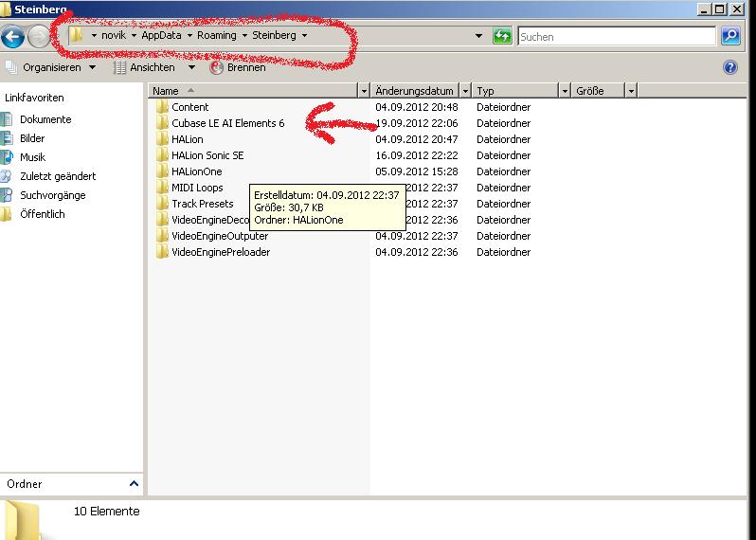The width and height of the screenshot is (756, 540).
Task: Open Größe column filter dropdown arrow
Action: 631,91
